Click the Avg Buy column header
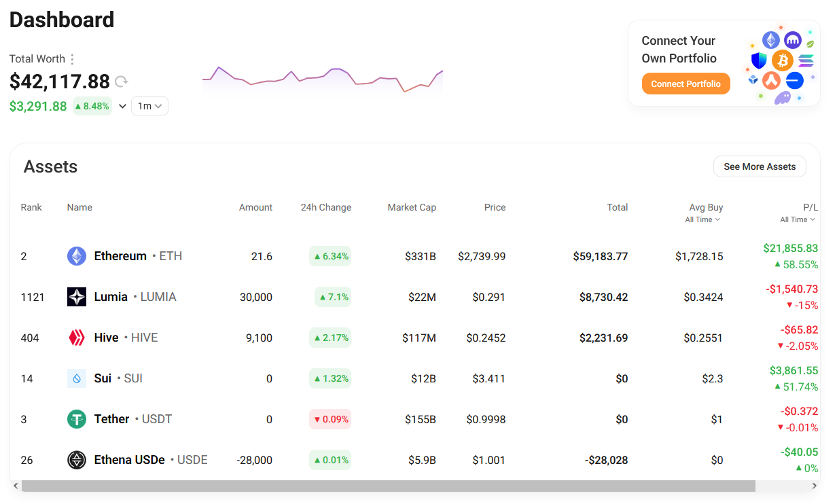The height and width of the screenshot is (504, 837). [706, 207]
